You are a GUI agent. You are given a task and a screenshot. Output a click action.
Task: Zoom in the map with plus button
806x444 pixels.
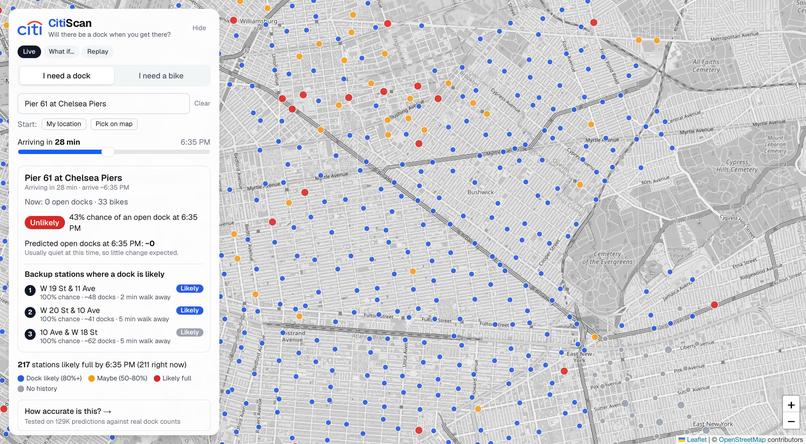pyautogui.click(x=791, y=405)
